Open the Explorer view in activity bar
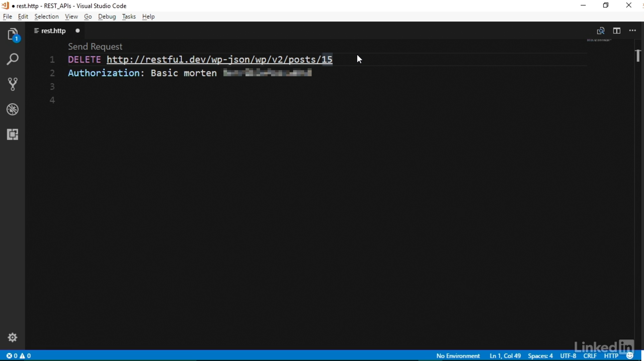 pos(13,35)
